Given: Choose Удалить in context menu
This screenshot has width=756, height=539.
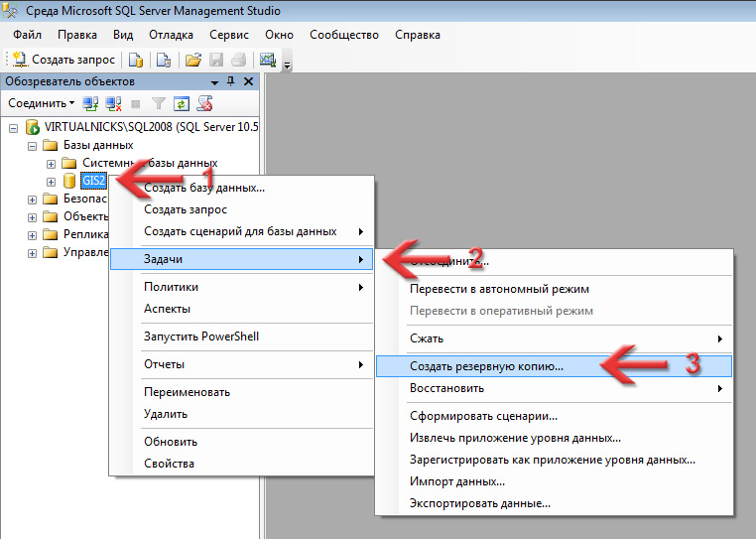Looking at the screenshot, I should [242, 414].
